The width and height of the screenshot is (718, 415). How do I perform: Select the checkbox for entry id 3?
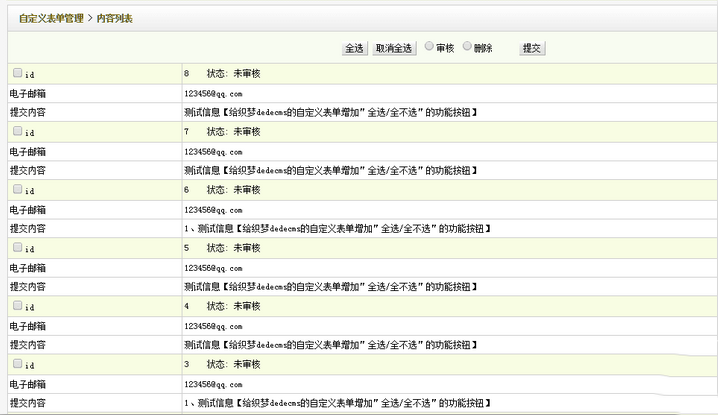[x=17, y=364]
